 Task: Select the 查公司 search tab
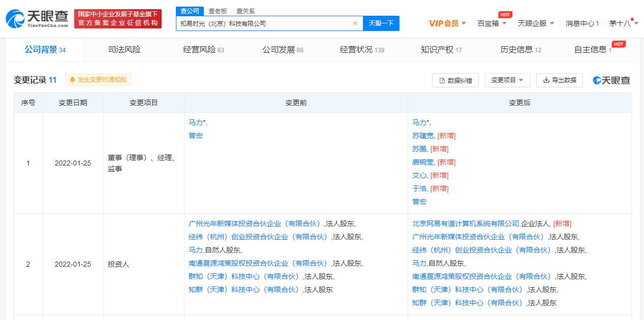pos(190,11)
